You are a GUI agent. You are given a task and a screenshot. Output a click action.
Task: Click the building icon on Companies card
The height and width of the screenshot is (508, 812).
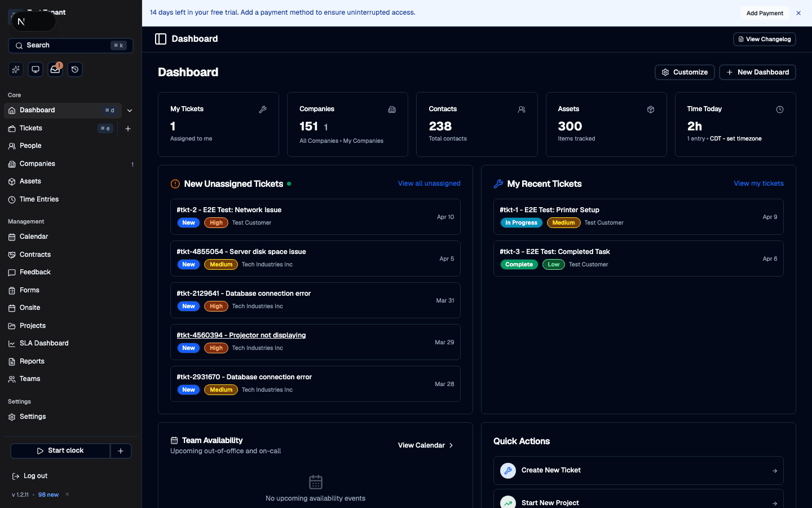[392, 110]
